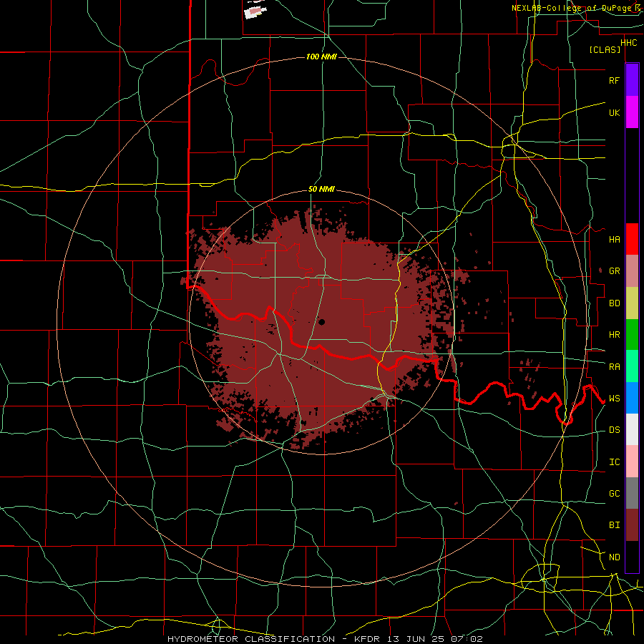
Task: Click the ND black legend swatch
Action: pyautogui.click(x=632, y=557)
